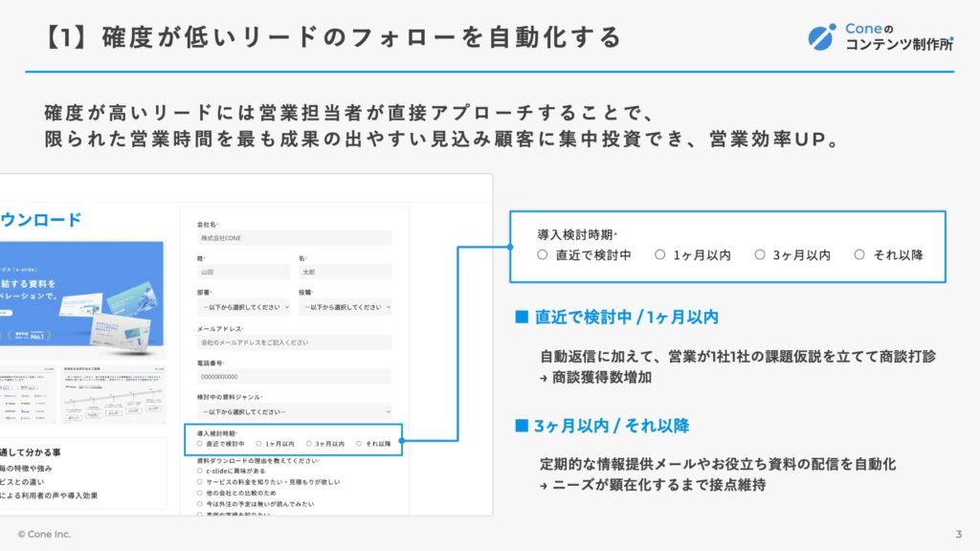This screenshot has width=980, height=551.
Task: Select 1ヶ月以内 radio in the enlarged callout
Action: (660, 254)
